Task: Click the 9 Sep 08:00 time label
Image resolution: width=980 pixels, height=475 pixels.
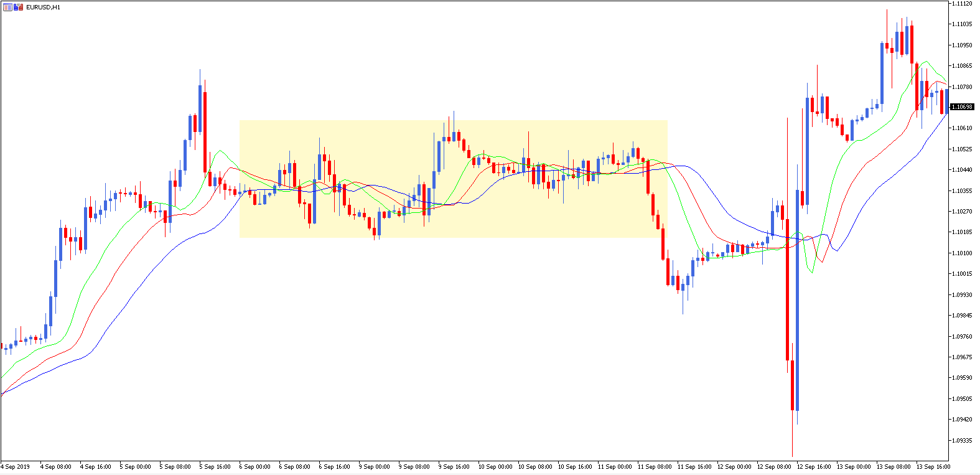Action: pos(414,466)
